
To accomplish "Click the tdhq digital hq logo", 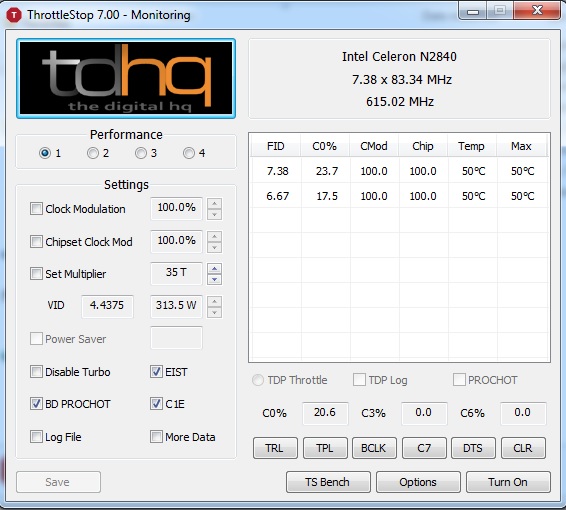I will (126, 78).
